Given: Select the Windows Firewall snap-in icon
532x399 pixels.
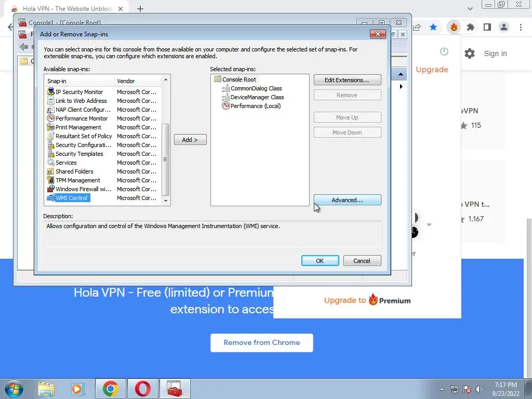Looking at the screenshot, I should tap(50, 189).
